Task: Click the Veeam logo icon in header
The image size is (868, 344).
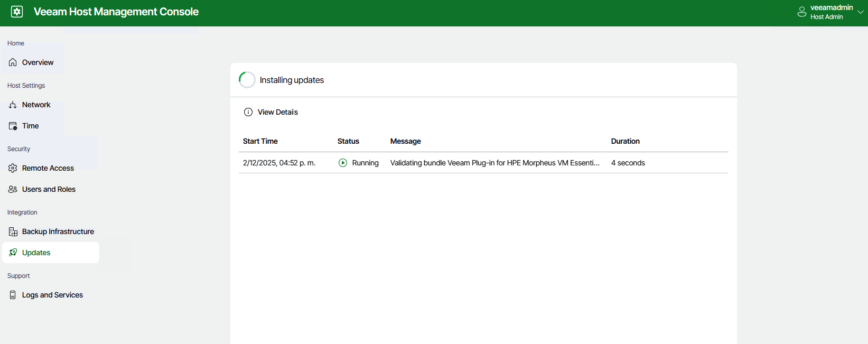Action: click(17, 12)
